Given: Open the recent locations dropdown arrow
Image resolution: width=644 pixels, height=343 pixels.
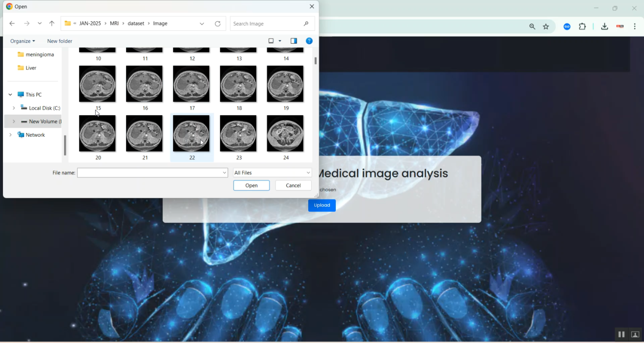Looking at the screenshot, I should click(39, 24).
